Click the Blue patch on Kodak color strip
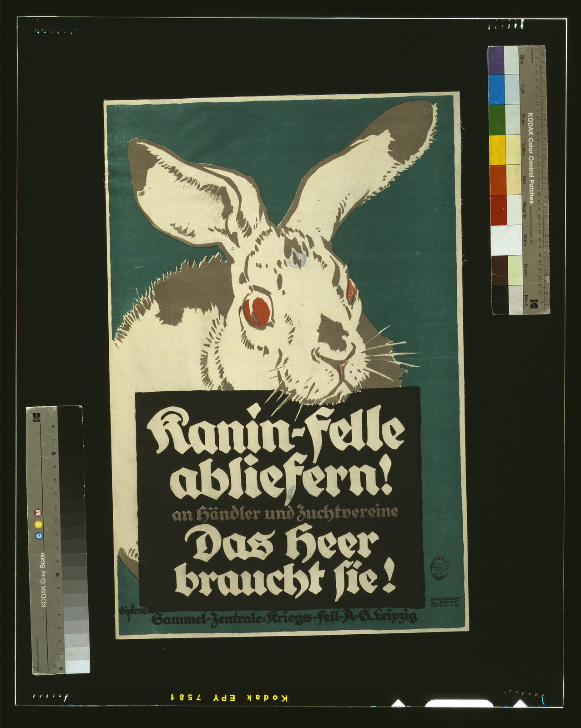581x728 pixels. pos(496,60)
